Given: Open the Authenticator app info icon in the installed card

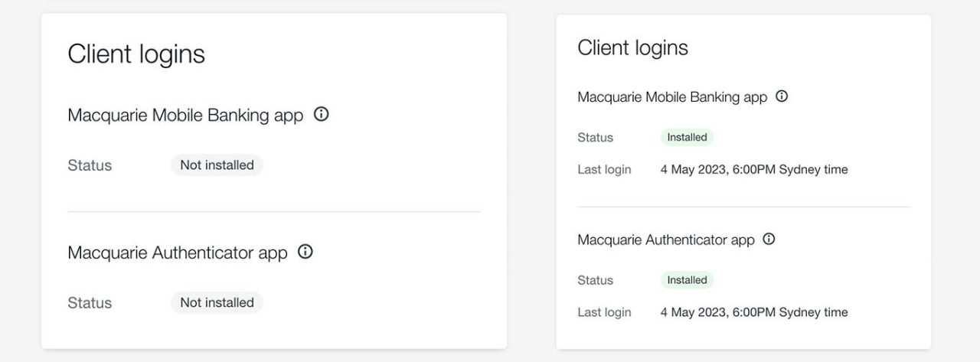Looking at the screenshot, I should (x=769, y=239).
